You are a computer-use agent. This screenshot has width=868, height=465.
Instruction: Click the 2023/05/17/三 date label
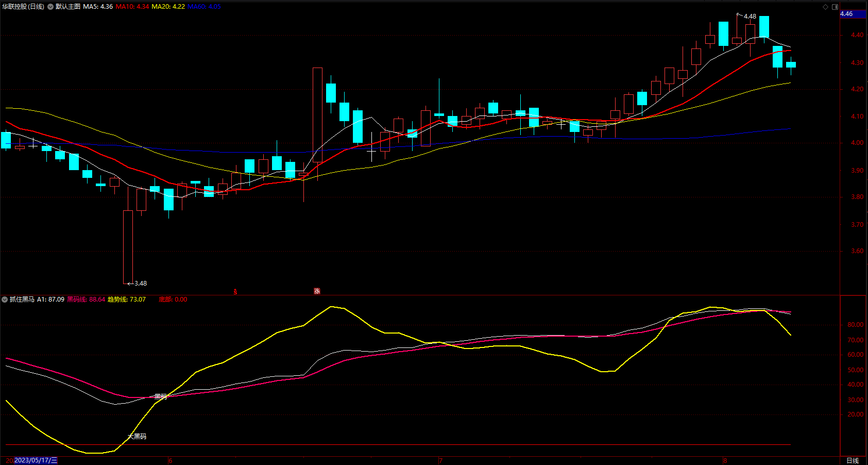coord(36,460)
